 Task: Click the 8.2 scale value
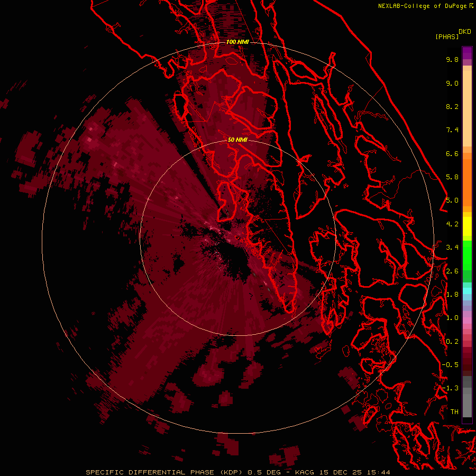tap(452, 106)
